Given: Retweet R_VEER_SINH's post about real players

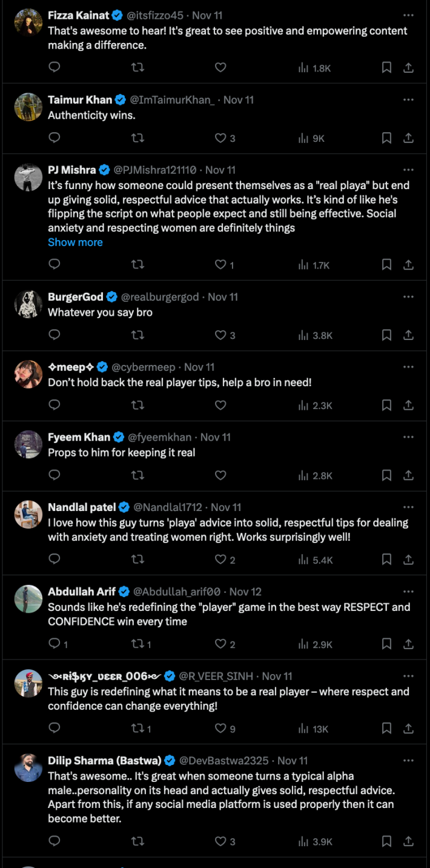Looking at the screenshot, I should (x=139, y=729).
